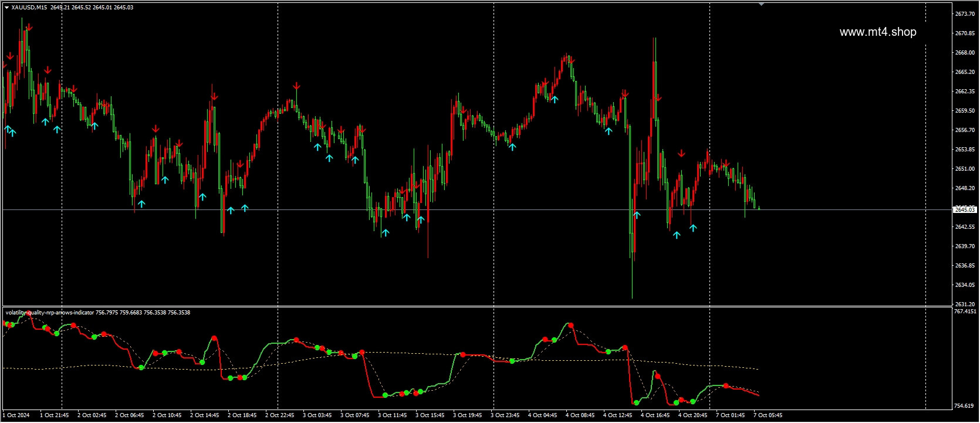Click the 2656.70 price axis label

(x=965, y=130)
